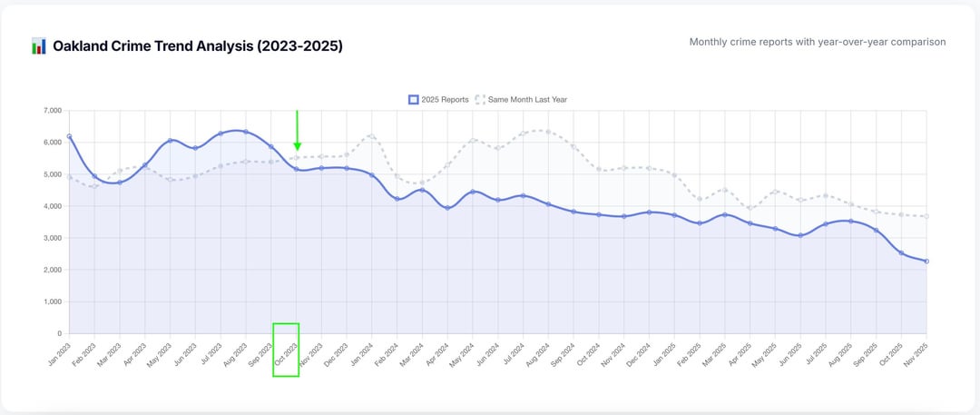980x415 pixels.
Task: Click the Apr 2024 solid line dip point
Action: (448, 208)
